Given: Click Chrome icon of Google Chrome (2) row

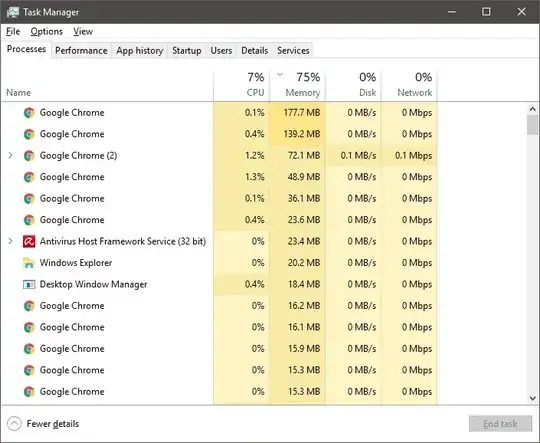Looking at the screenshot, I should tap(29, 156).
